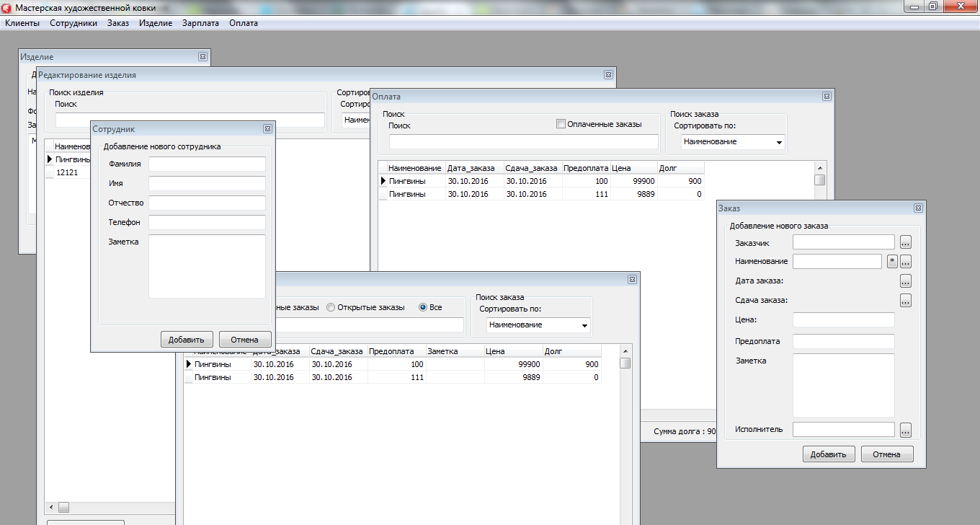This screenshot has width=980, height=525.
Task: Open the date picker for Дата заказа
Action: tap(906, 281)
